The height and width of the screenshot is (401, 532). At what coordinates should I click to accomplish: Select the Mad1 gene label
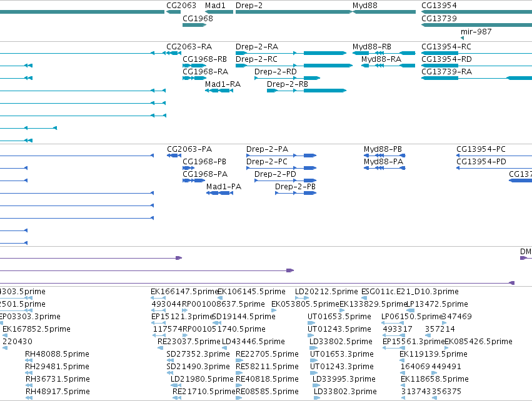coord(215,6)
